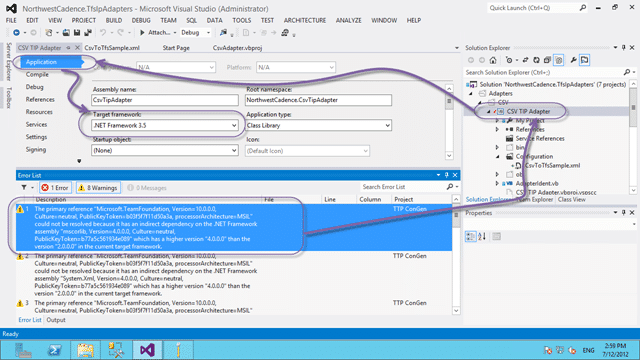Click the Refresh icon in Solution Explorer
Screen dimensions: 640x360
tap(536, 60)
